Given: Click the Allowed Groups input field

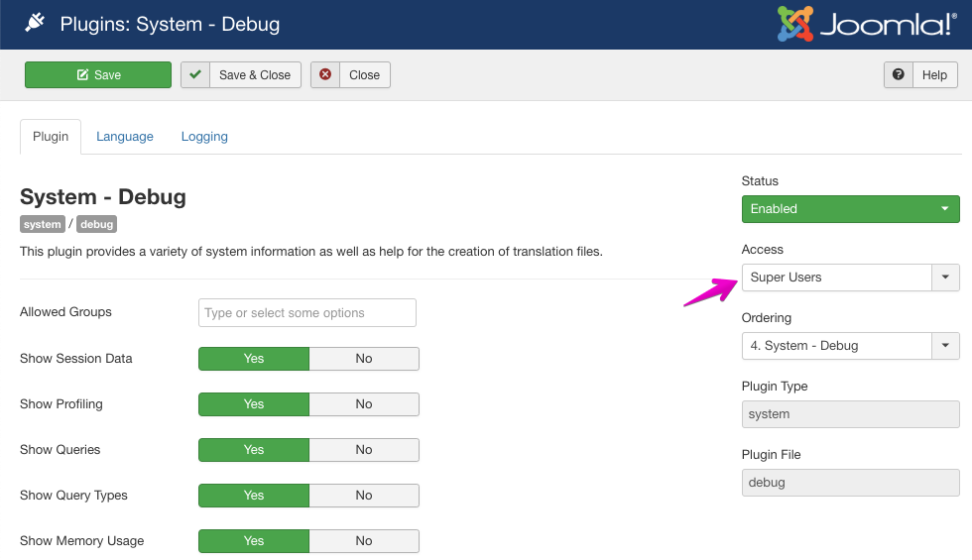Looking at the screenshot, I should click(x=307, y=313).
